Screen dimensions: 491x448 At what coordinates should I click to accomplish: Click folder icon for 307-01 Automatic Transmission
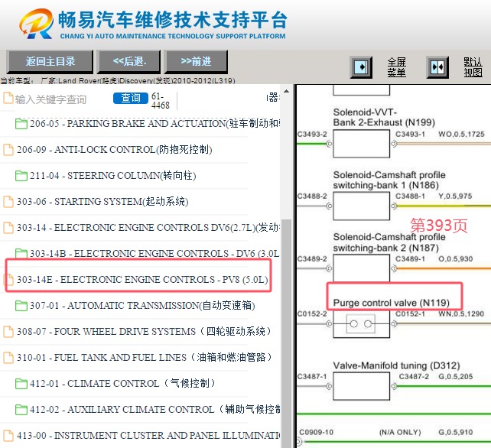(21, 305)
